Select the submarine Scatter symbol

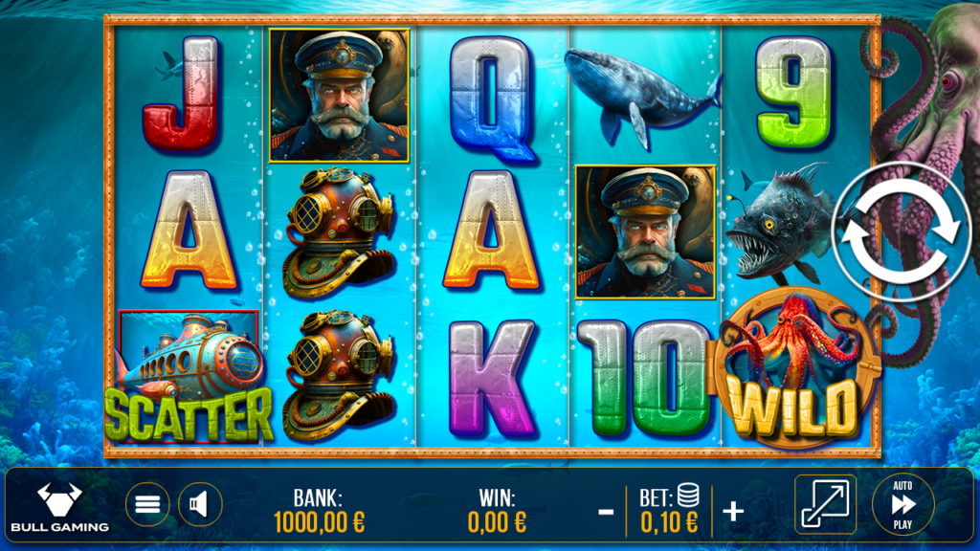click(x=189, y=377)
